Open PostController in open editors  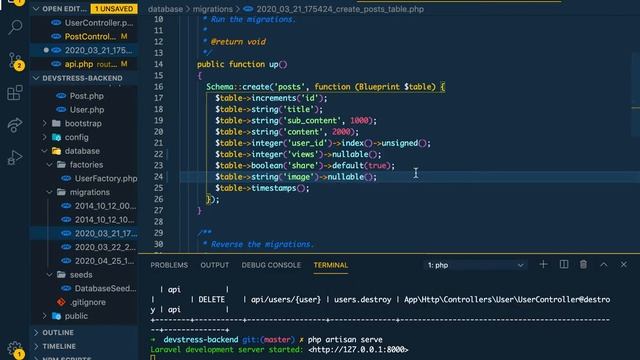coord(90,37)
